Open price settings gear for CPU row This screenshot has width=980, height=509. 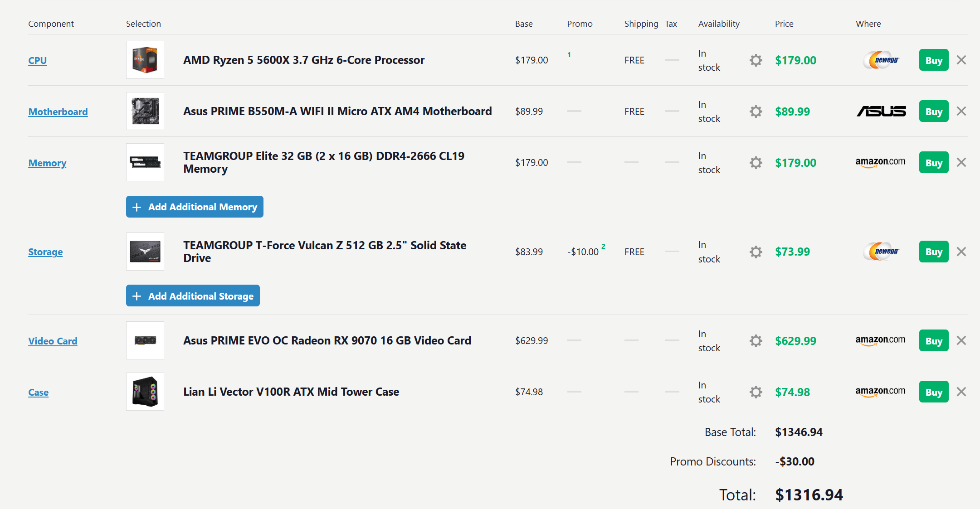point(756,60)
